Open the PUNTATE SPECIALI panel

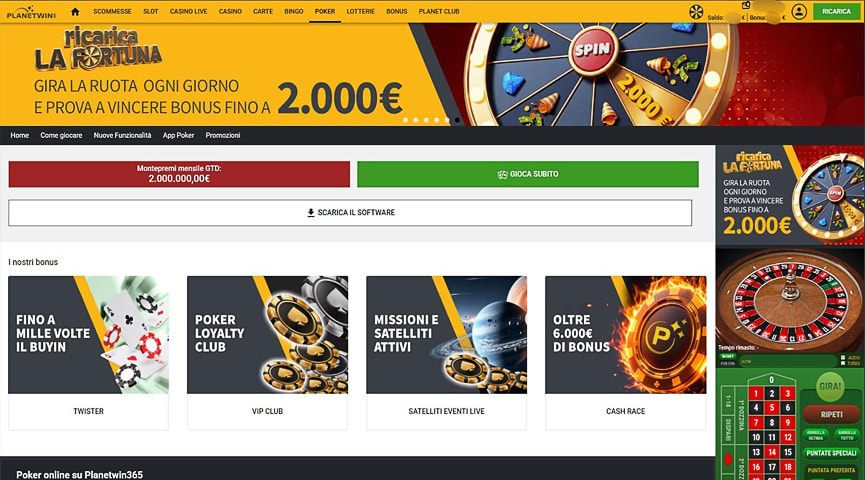click(x=831, y=453)
